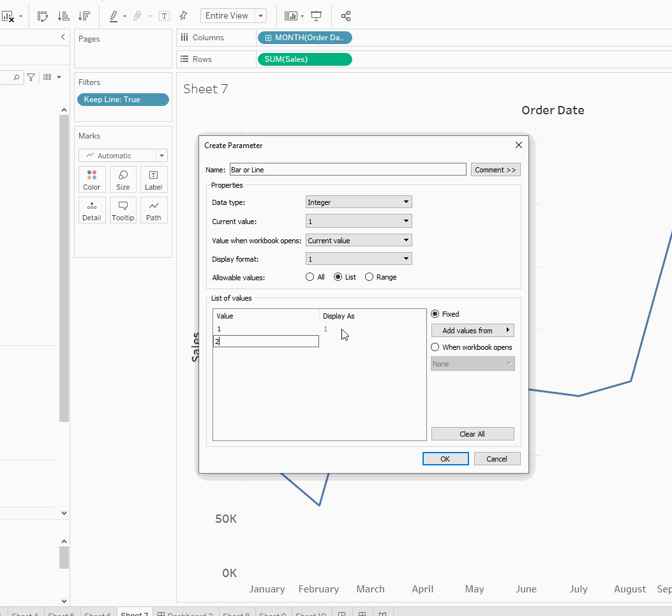Open the Tooltip mark card
The image size is (672, 616).
pos(123,210)
